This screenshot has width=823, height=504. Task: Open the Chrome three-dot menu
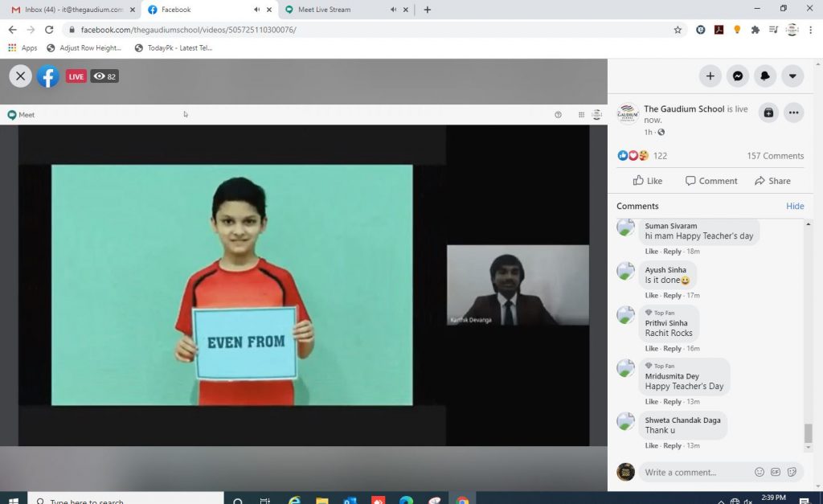pyautogui.click(x=811, y=30)
